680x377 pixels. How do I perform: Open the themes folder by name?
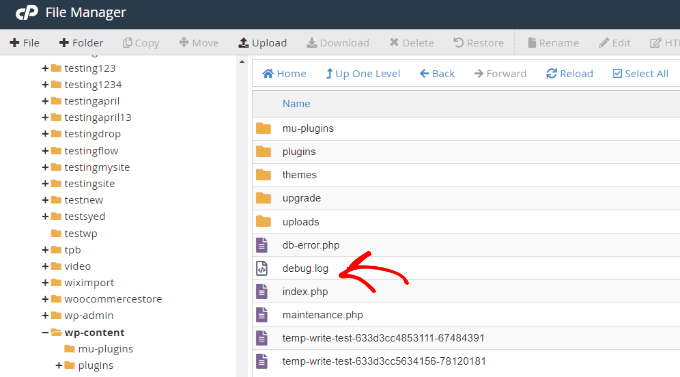[299, 175]
